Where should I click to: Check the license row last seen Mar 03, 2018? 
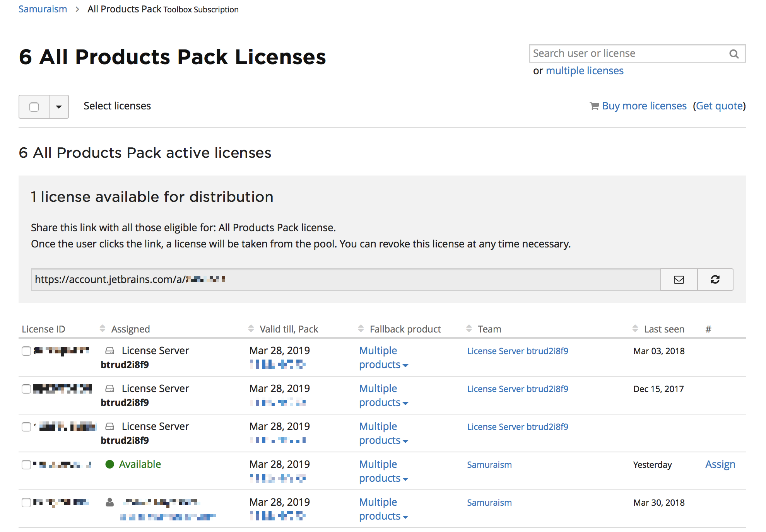[x=26, y=351]
